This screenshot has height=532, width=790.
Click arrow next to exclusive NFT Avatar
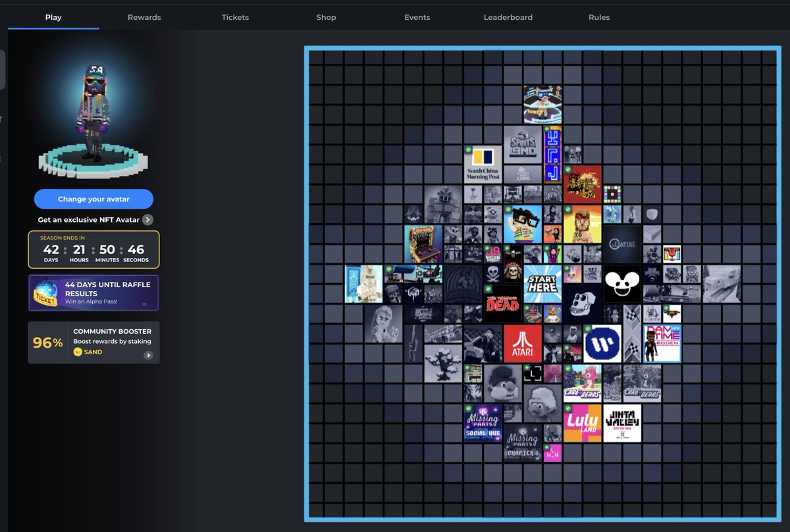coord(148,220)
